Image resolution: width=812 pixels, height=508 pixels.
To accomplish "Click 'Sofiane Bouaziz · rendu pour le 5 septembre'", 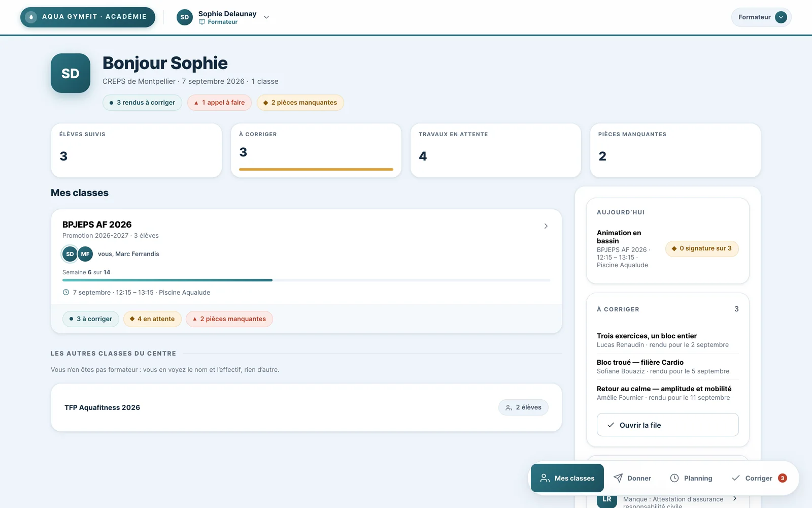I will tap(663, 371).
